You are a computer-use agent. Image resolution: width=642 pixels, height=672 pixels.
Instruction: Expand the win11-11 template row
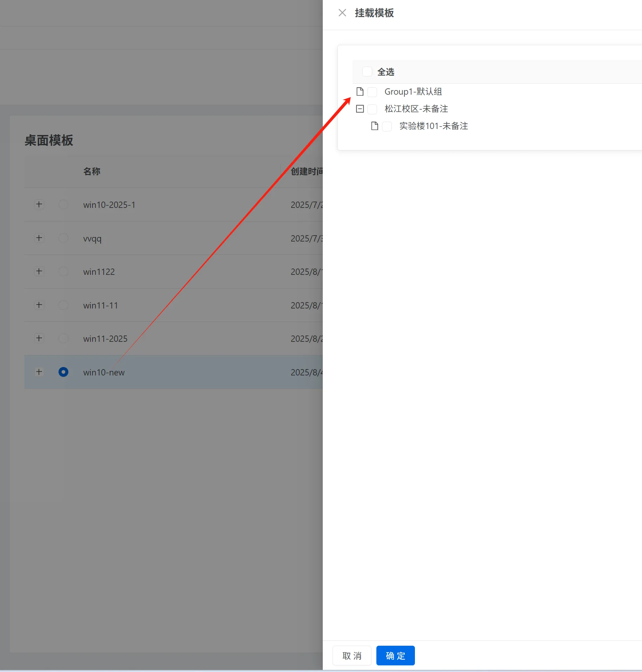tap(39, 305)
